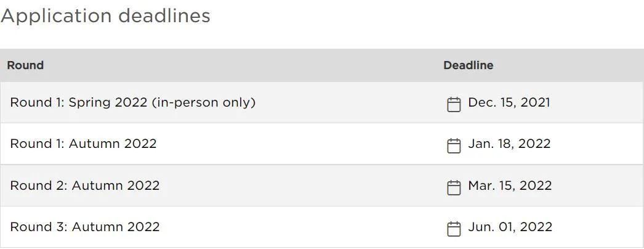644x249 pixels.
Task: Click the Mar. 15, 2022 deadline date
Action: click(x=510, y=186)
